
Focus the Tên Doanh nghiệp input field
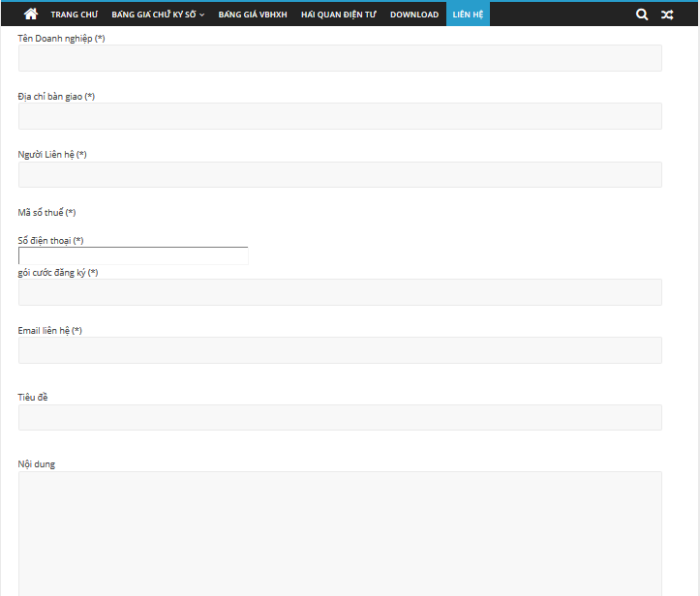340,58
